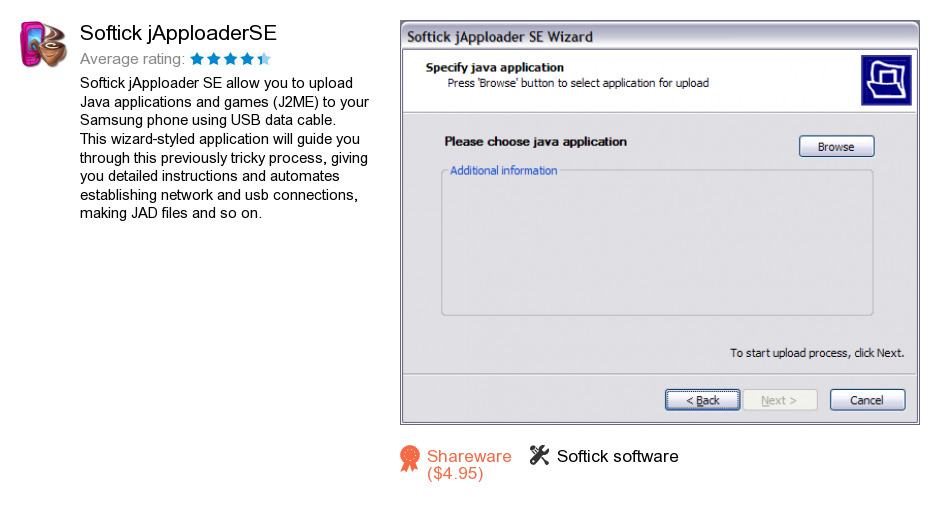Click the Softick jApploader SE Wizard title bar

point(659,37)
